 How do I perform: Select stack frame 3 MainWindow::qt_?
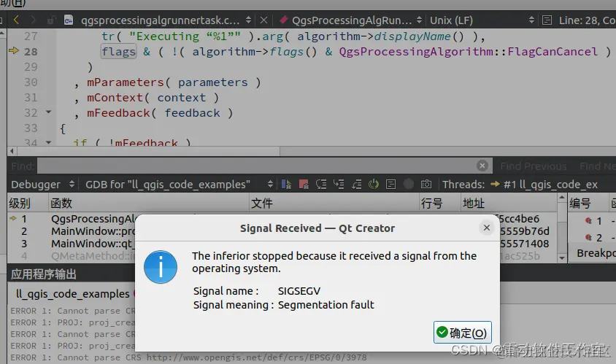pyautogui.click(x=93, y=244)
